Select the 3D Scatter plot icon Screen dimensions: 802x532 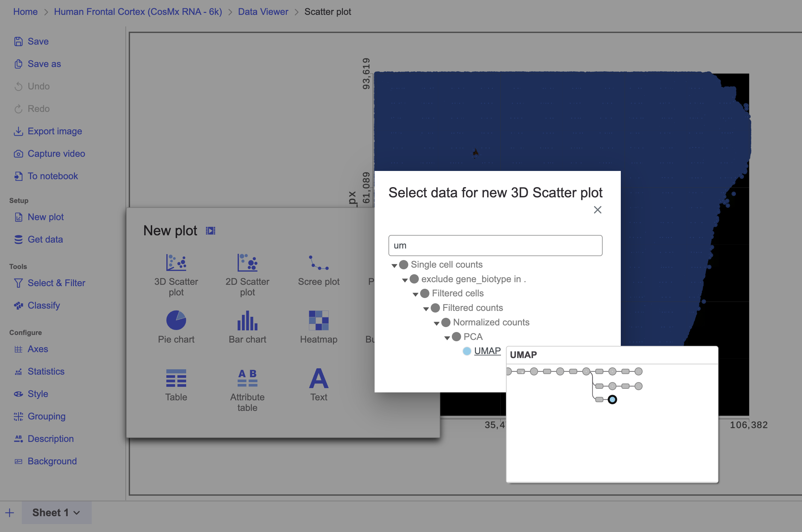[x=176, y=263]
